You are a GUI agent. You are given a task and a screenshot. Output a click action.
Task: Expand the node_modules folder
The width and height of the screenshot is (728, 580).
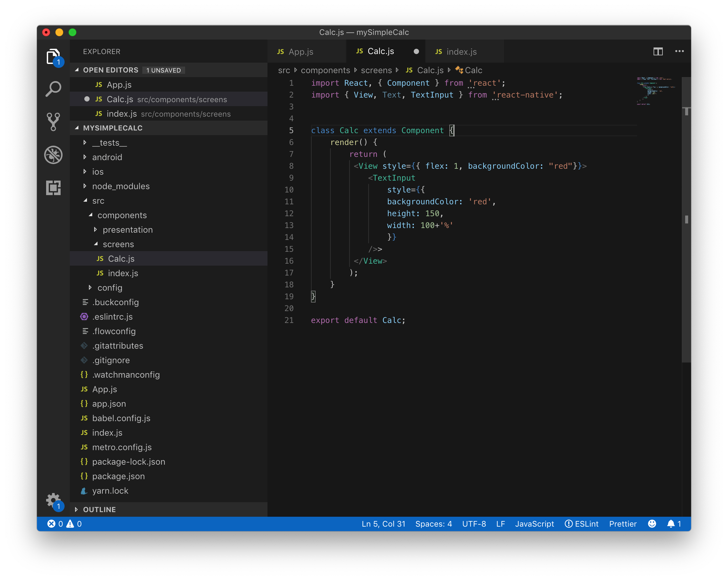tap(121, 186)
